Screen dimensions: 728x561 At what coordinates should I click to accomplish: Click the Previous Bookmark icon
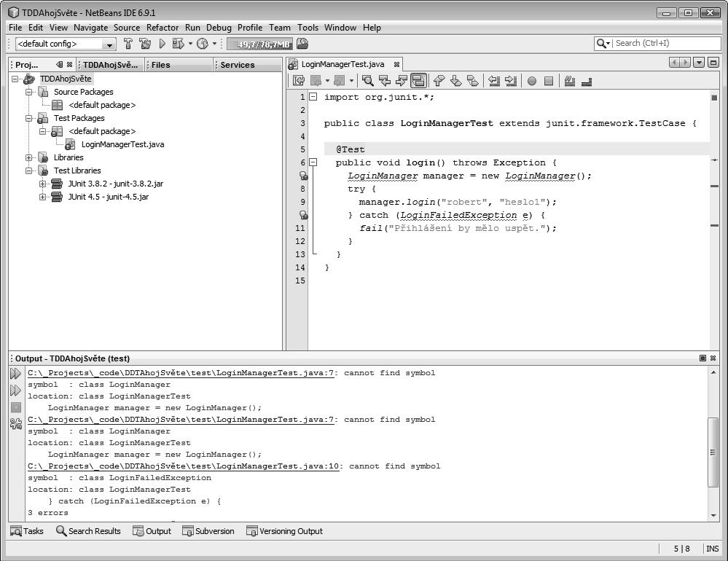click(x=439, y=81)
